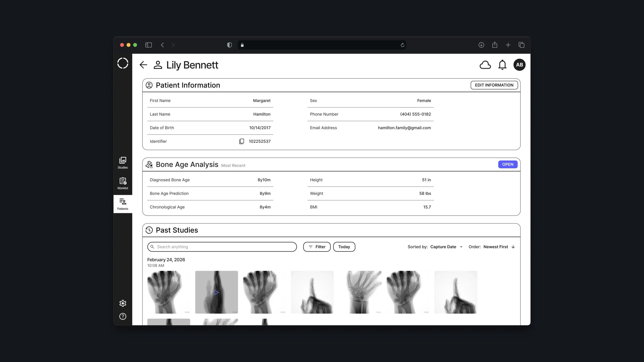
Task: Open a new browser tab with plus
Action: click(508, 45)
